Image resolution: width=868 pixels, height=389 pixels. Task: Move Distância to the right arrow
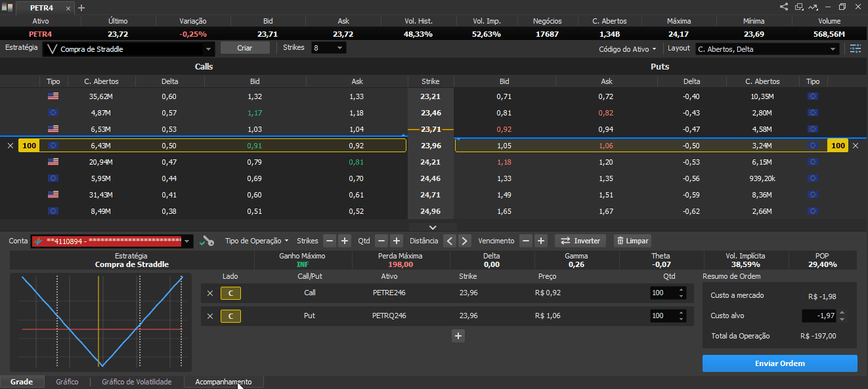(x=465, y=241)
